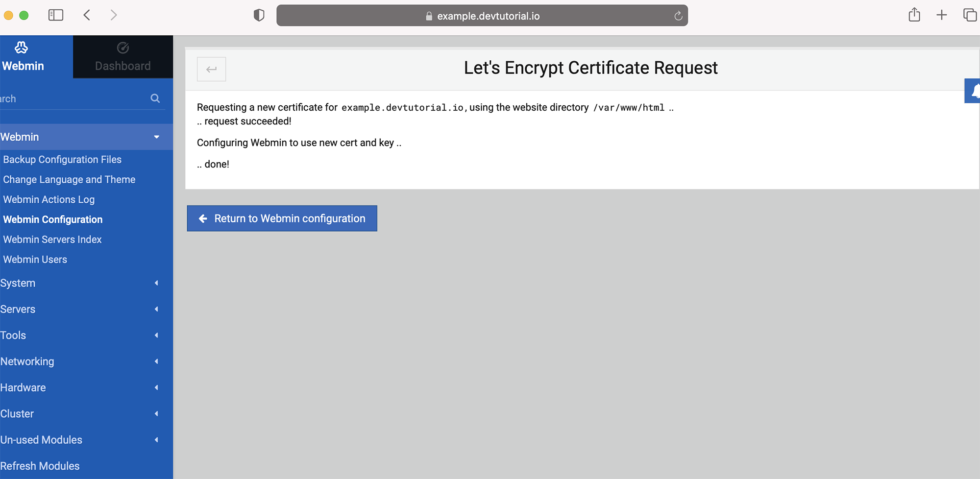Select Backup Configuration Files
980x479 pixels.
click(x=62, y=160)
